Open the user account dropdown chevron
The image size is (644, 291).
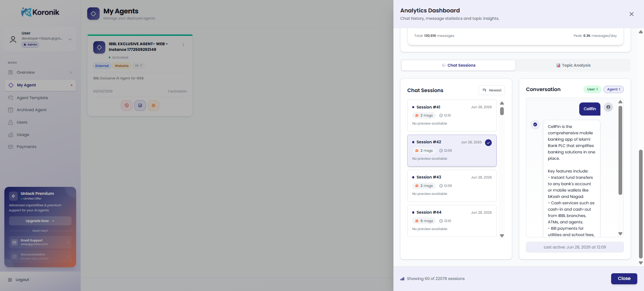click(70, 39)
